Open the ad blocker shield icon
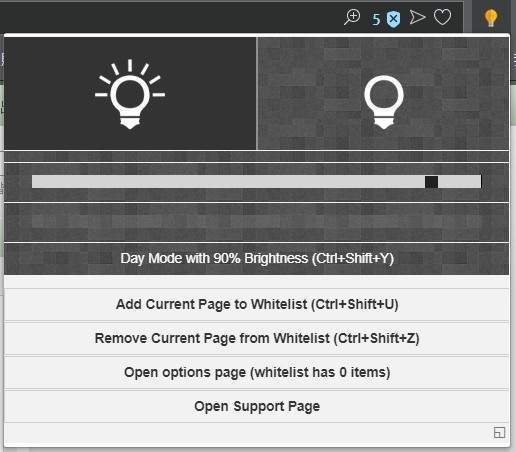This screenshot has height=452, width=516. coord(393,19)
